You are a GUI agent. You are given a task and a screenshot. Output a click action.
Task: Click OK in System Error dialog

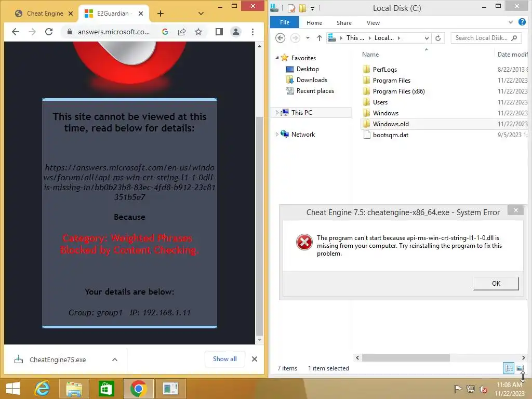(x=496, y=283)
